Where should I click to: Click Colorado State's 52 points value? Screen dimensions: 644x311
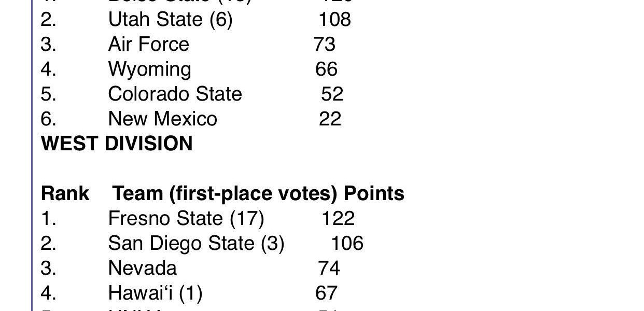click(332, 94)
